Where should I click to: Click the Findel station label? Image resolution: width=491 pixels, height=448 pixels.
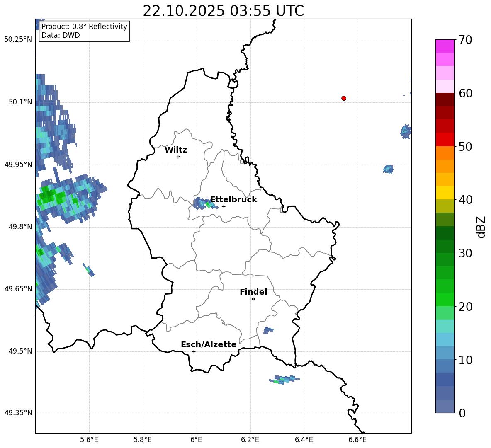(x=253, y=292)
